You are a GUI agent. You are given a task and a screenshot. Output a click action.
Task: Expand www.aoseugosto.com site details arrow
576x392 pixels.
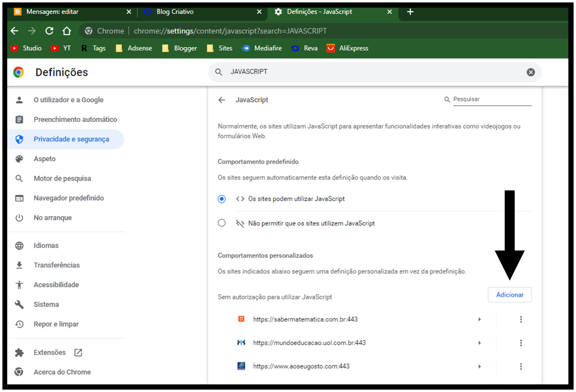479,366
